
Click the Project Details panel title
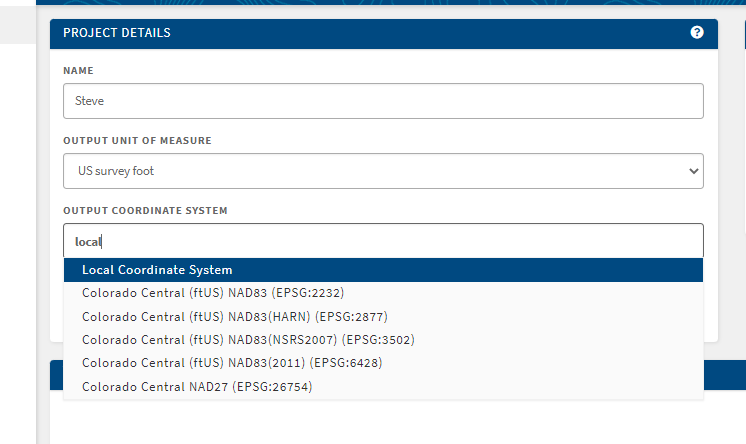coord(117,33)
